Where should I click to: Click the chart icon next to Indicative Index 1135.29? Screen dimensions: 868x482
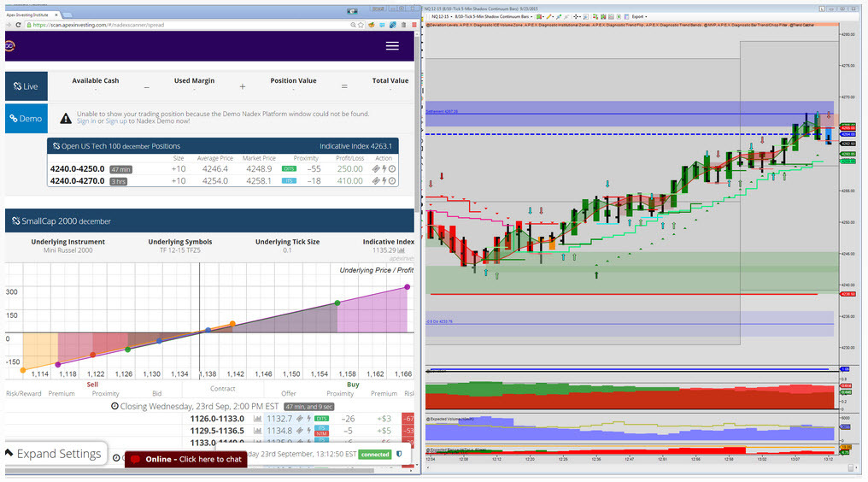pyautogui.click(x=401, y=250)
